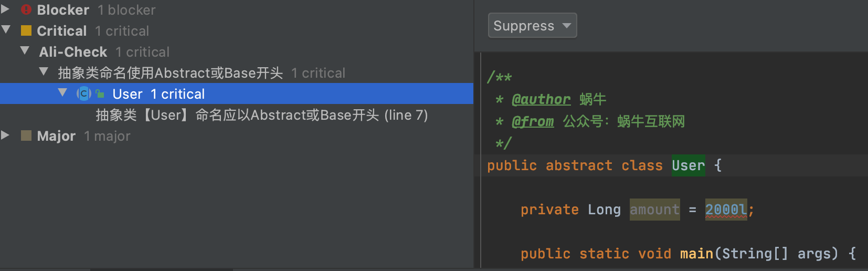The image size is (868, 271).
Task: Select the line 7 violation message
Action: (x=261, y=115)
